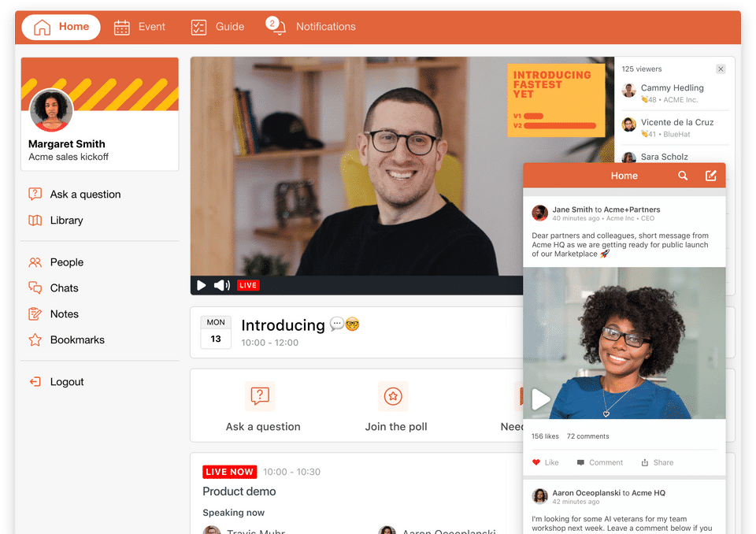This screenshot has width=756, height=534.
Task: Click the compose post icon in Home panel
Action: [x=710, y=176]
